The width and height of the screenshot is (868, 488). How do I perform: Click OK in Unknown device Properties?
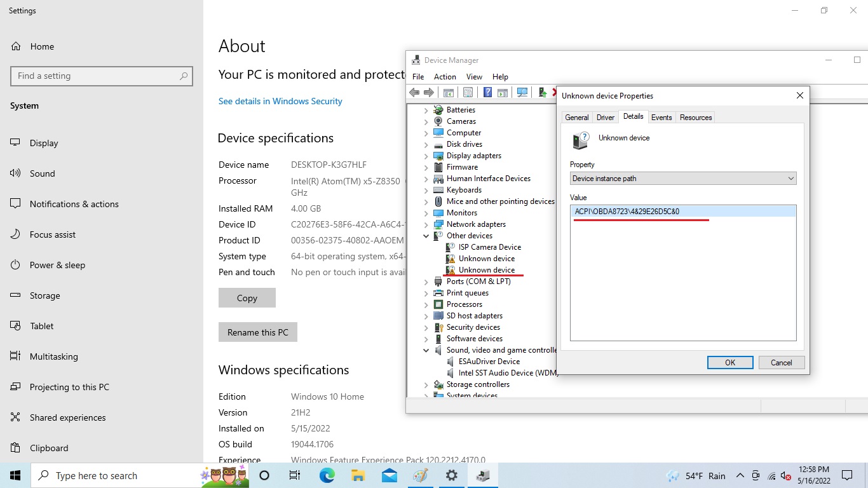pos(730,362)
